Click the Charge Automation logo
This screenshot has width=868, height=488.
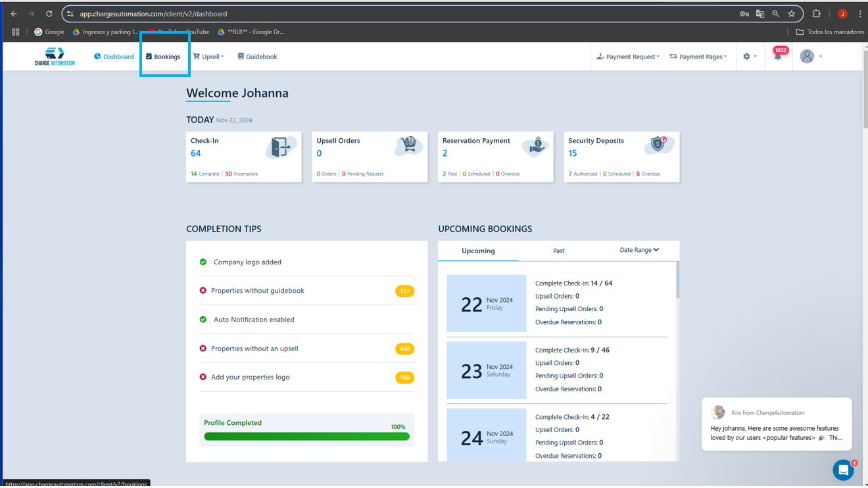click(x=55, y=57)
